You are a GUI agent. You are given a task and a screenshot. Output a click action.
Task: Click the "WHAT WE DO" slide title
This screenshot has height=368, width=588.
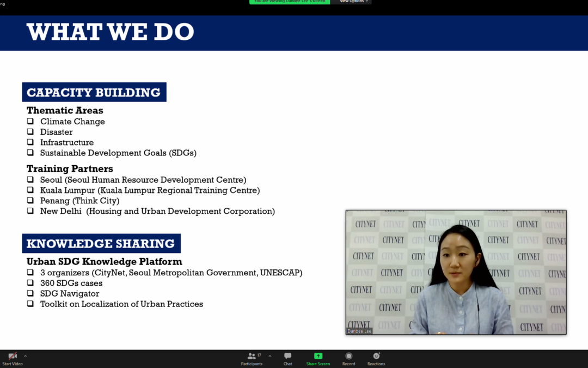point(110,32)
